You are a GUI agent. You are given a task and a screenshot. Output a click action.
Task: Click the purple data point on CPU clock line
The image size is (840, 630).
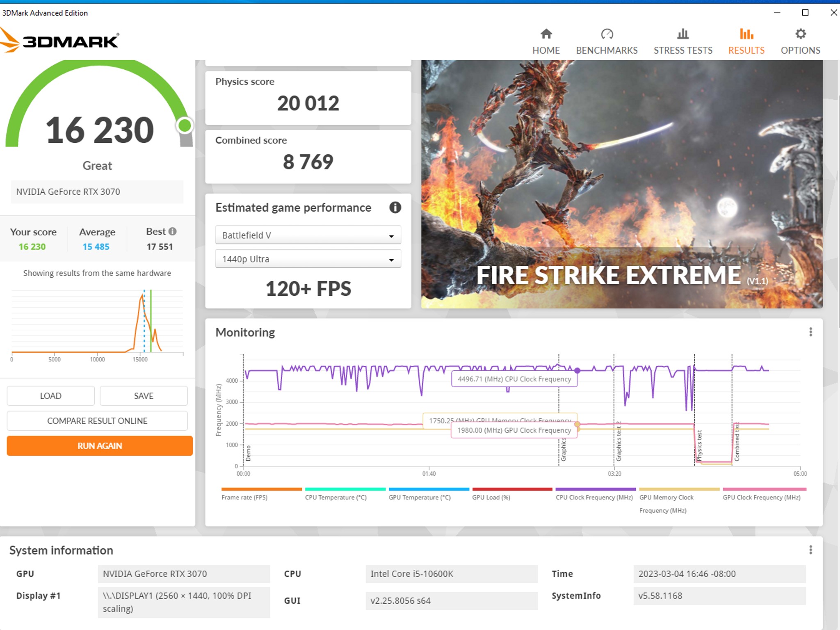click(577, 370)
